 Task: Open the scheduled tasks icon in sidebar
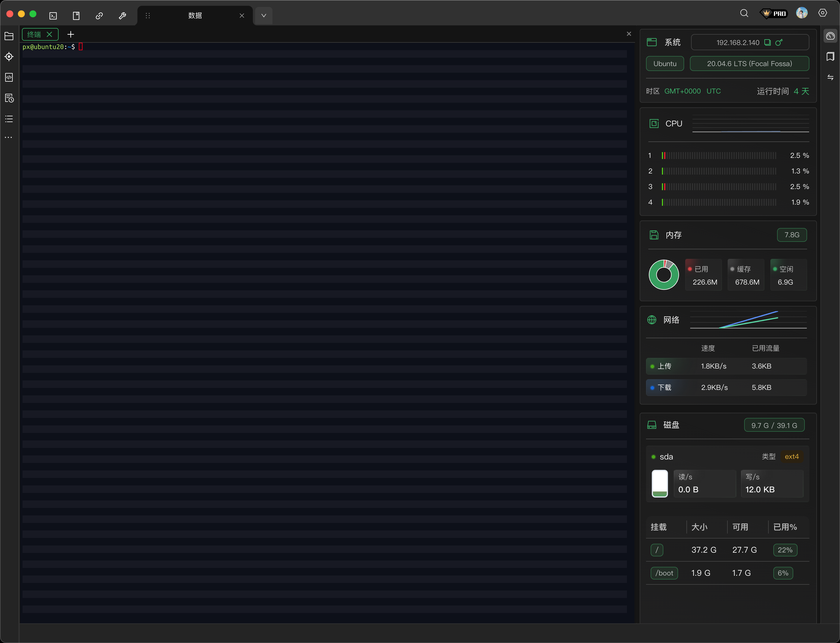click(9, 98)
